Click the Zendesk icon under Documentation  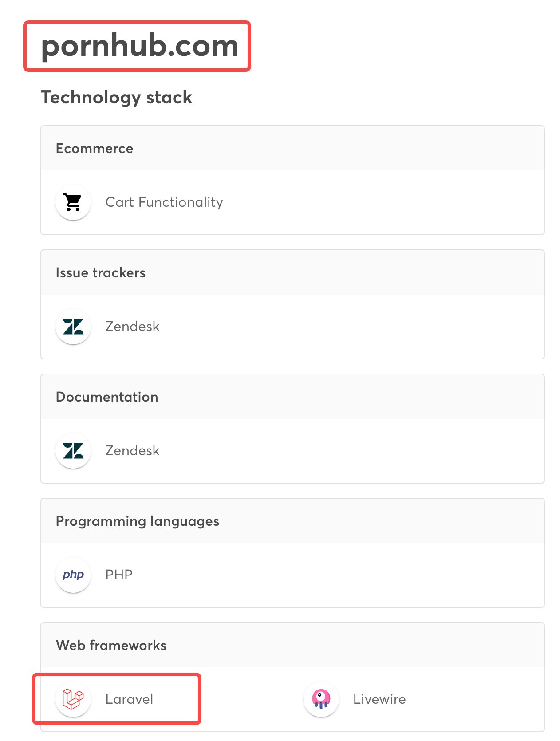(x=73, y=451)
